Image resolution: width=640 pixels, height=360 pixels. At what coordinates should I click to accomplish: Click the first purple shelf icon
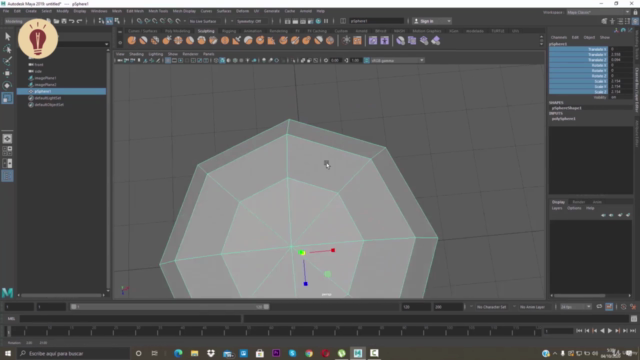tap(373, 40)
